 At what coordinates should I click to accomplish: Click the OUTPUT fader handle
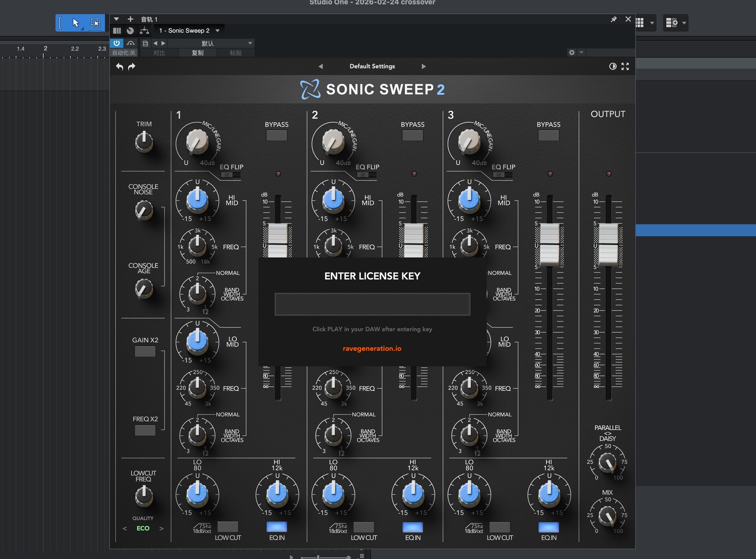[608, 244]
